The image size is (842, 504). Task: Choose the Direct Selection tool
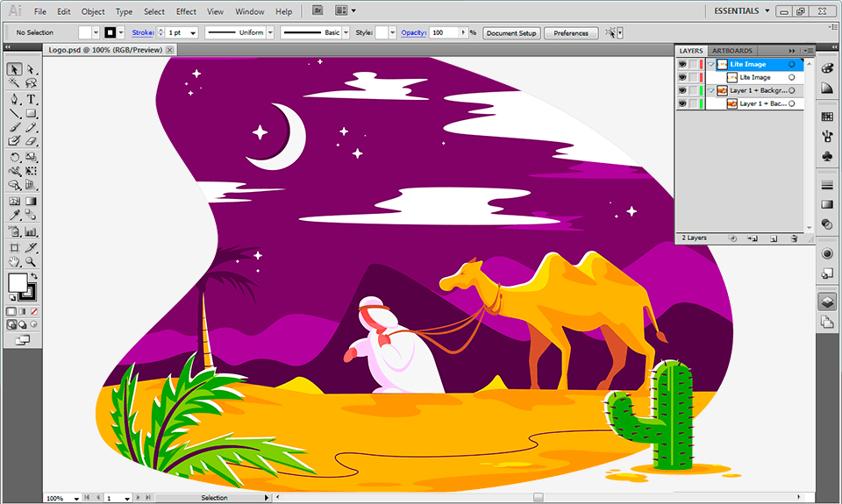[32, 69]
